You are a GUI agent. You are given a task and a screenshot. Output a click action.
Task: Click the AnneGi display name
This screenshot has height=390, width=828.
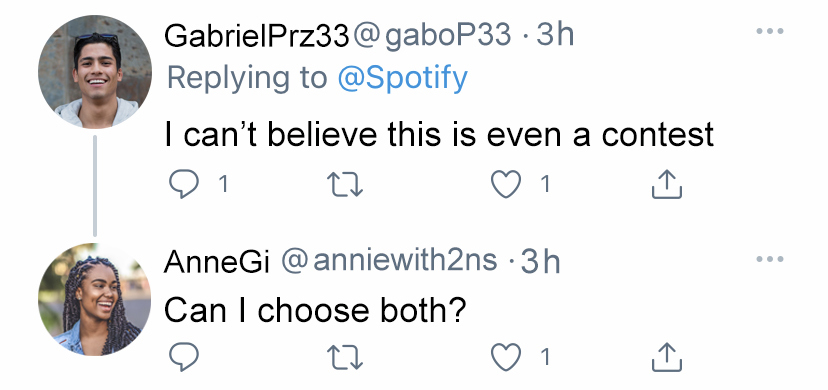click(217, 262)
